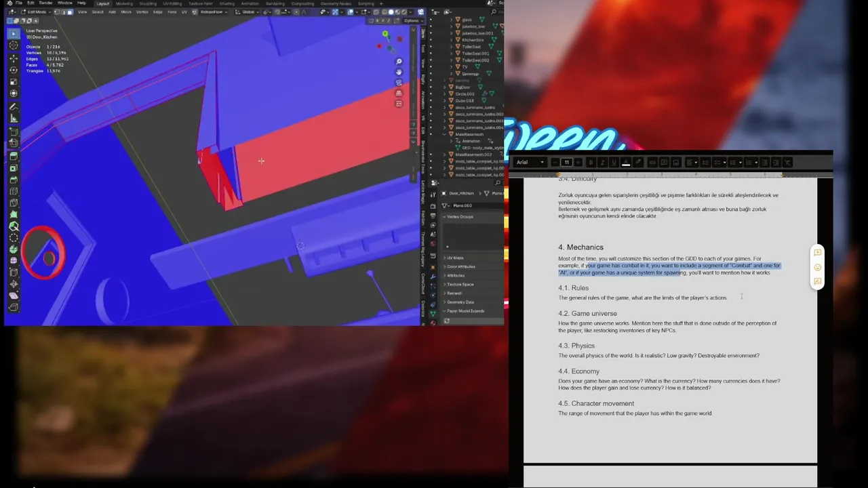
Task: Switch to solid viewport shading mode
Action: 391,12
